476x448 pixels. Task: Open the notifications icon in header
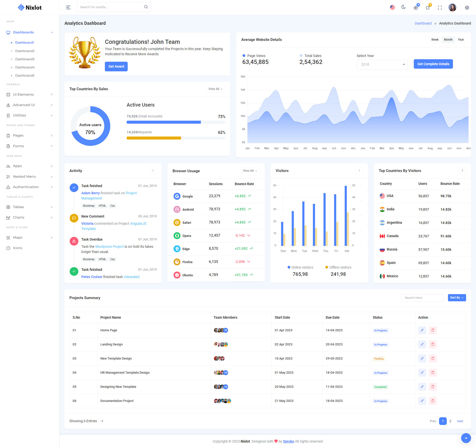tap(428, 8)
